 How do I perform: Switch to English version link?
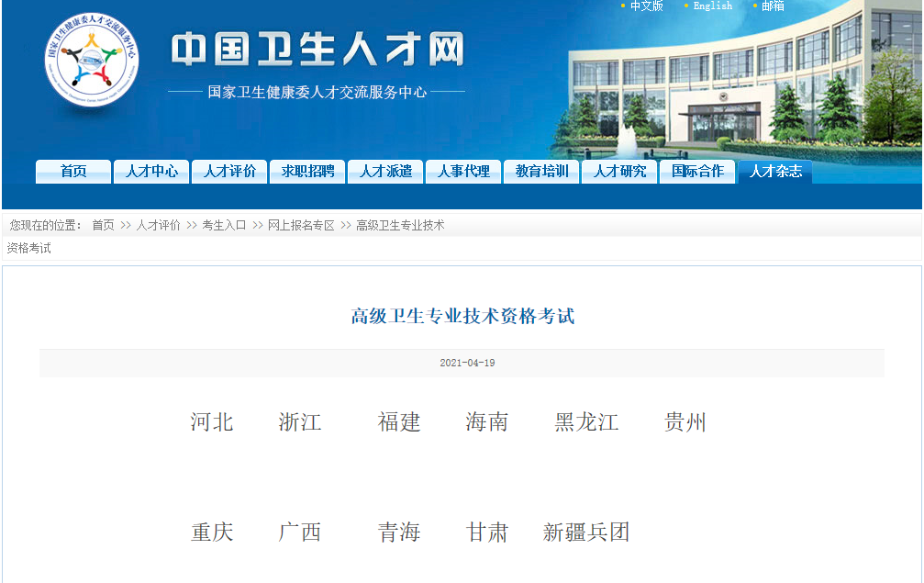click(x=712, y=6)
